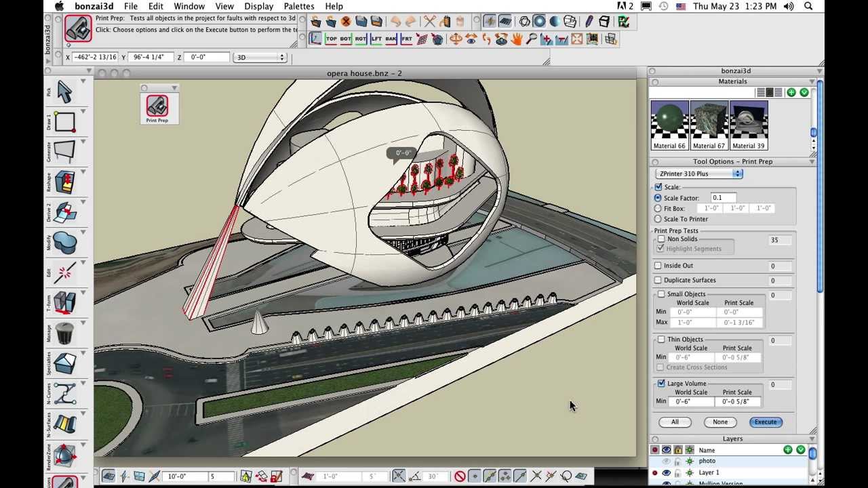868x488 pixels.
Task: Select the magnifier zoom tool
Action: click(x=532, y=39)
